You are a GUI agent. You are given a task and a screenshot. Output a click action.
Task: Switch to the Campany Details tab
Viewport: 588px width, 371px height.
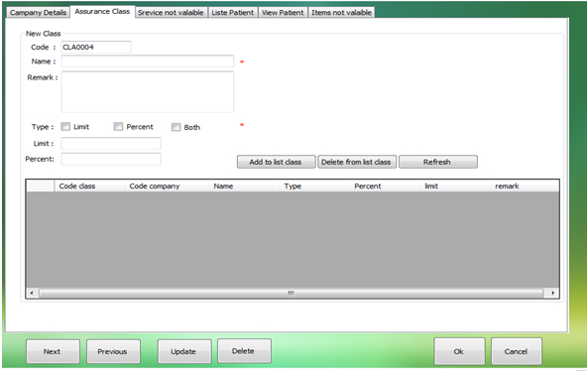click(38, 13)
